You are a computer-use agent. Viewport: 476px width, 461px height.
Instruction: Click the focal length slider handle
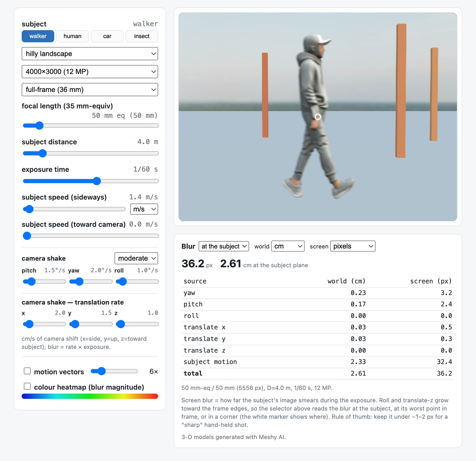point(39,126)
